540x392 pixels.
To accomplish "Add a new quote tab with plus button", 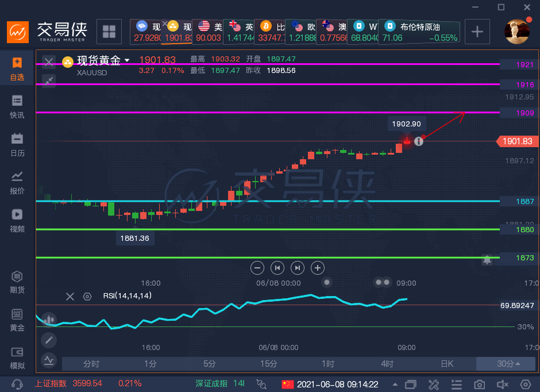I will point(477,32).
